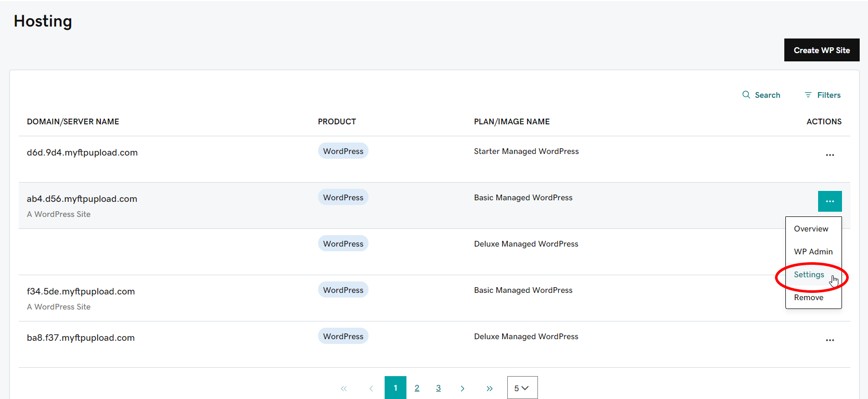
Task: Click Starter Managed WordPress plan name
Action: click(526, 151)
